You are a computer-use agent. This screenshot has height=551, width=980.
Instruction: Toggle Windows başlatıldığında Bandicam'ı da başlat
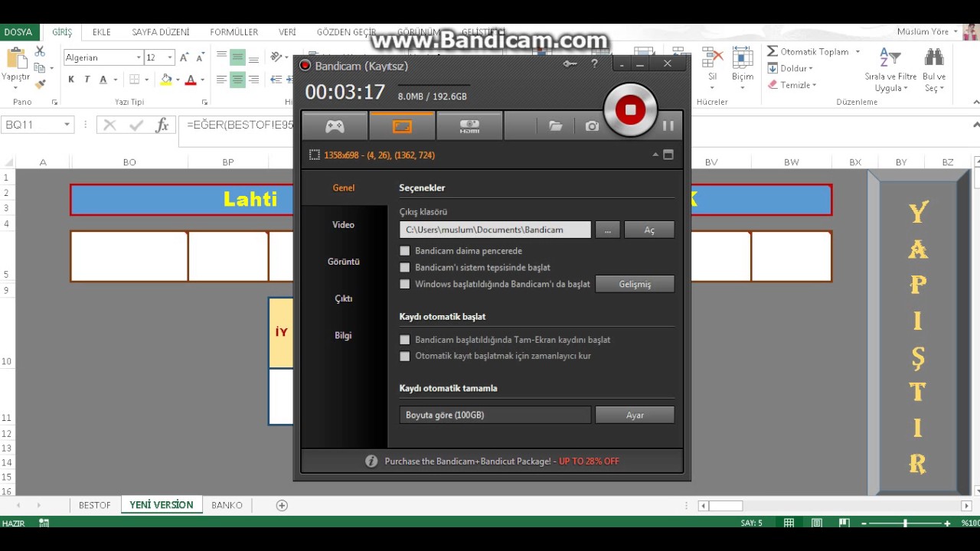(405, 284)
